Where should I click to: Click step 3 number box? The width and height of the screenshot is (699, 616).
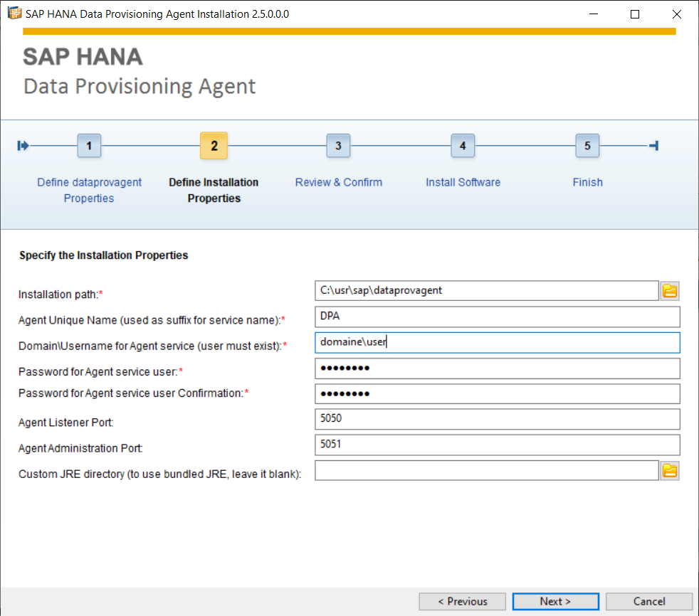pos(338,146)
